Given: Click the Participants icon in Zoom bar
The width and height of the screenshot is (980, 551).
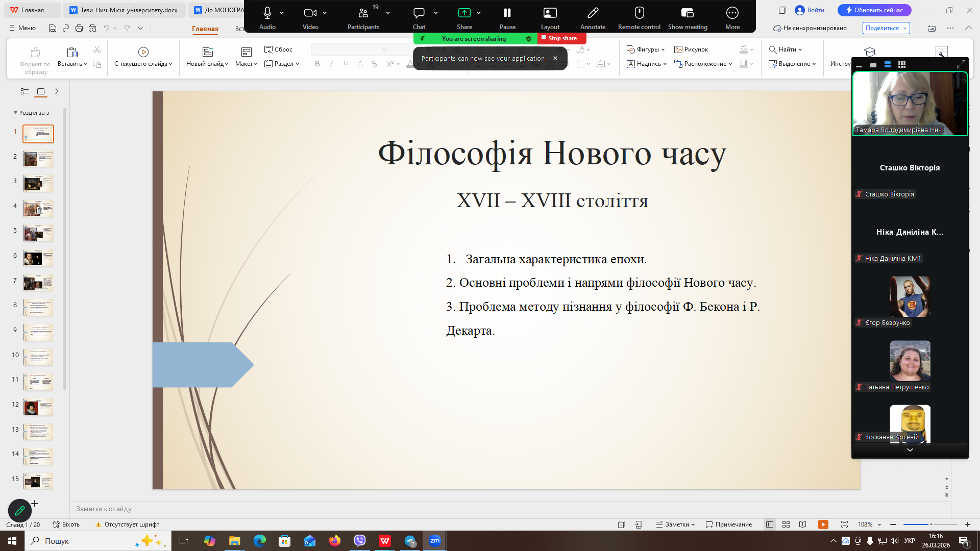Looking at the screenshot, I should [x=363, y=13].
